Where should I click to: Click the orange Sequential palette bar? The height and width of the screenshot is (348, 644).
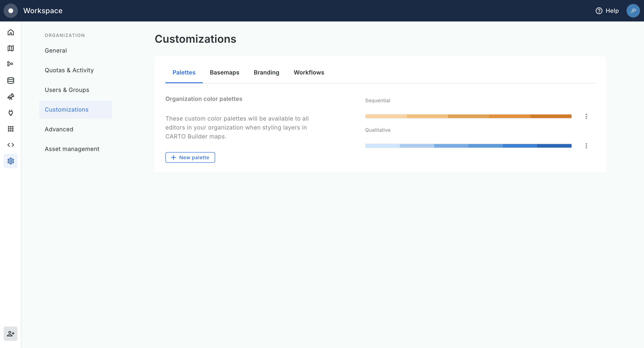tap(468, 116)
